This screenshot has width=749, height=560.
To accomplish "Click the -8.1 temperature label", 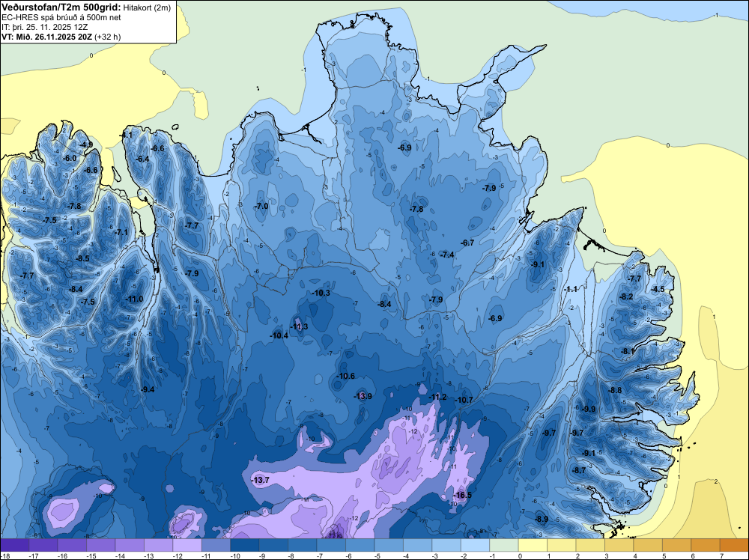I will click(628, 351).
